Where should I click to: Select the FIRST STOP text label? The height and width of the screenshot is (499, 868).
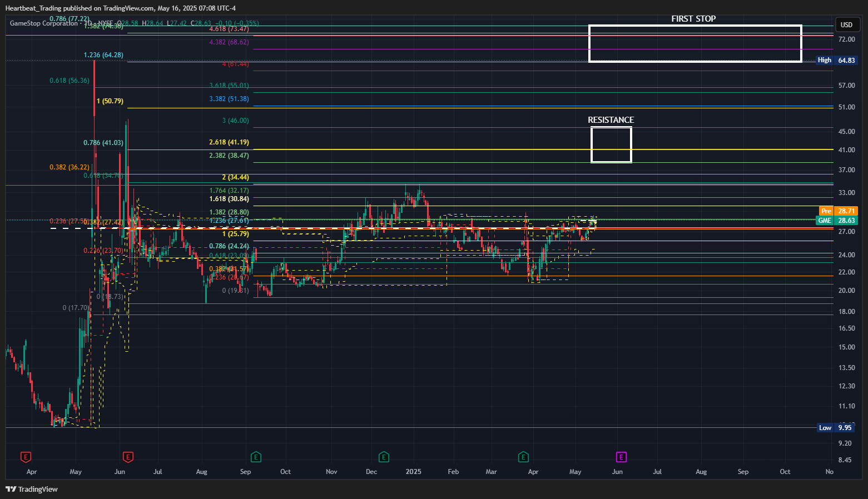pyautogui.click(x=693, y=19)
